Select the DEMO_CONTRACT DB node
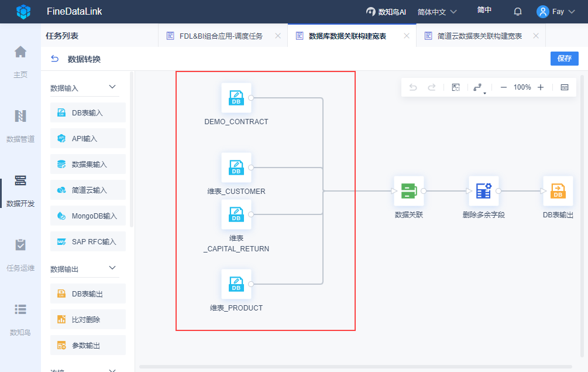The width and height of the screenshot is (588, 372). [236, 98]
